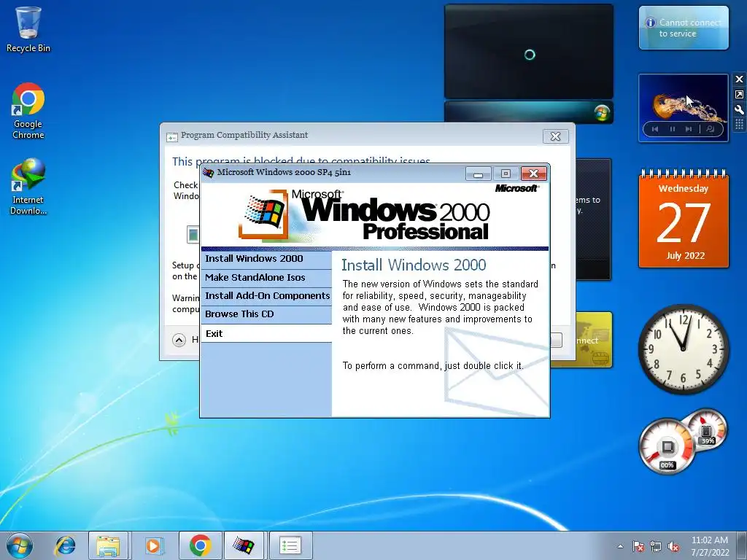Launch Internet Explorer from the taskbar
The image size is (747, 560).
65,545
